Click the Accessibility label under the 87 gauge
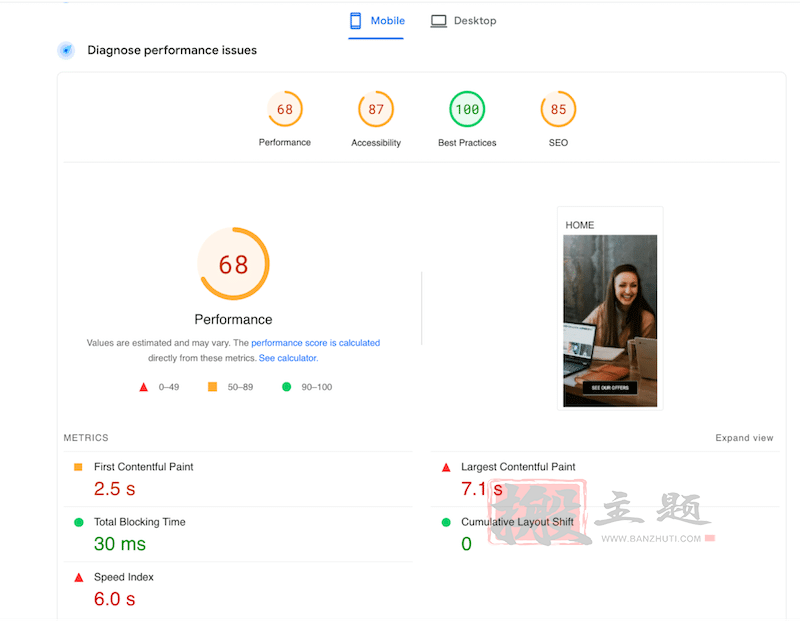This screenshot has height=621, width=800. [376, 143]
